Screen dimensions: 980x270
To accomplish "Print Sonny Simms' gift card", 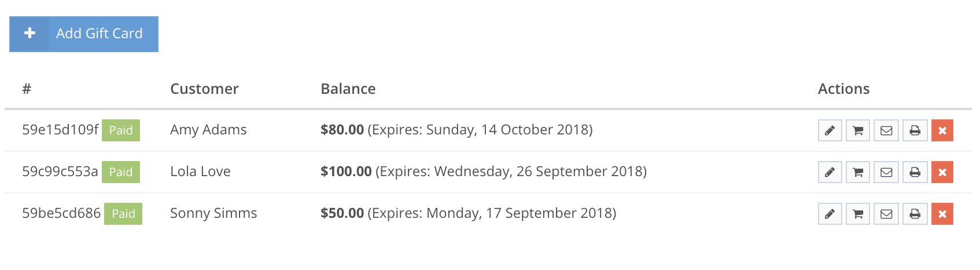I will [915, 214].
